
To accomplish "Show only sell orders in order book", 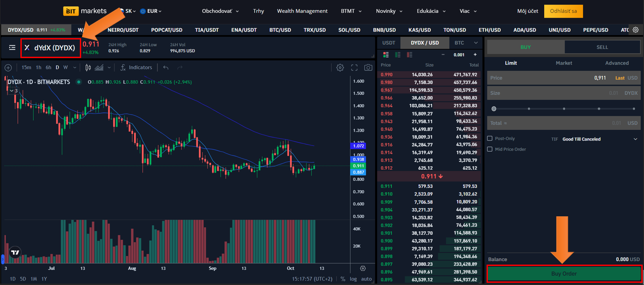I will [409, 55].
